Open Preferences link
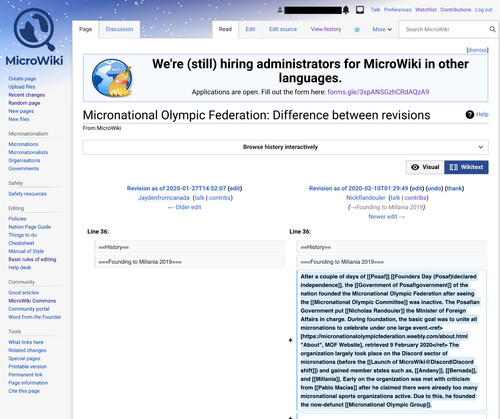The height and width of the screenshot is (419, 500). click(398, 10)
